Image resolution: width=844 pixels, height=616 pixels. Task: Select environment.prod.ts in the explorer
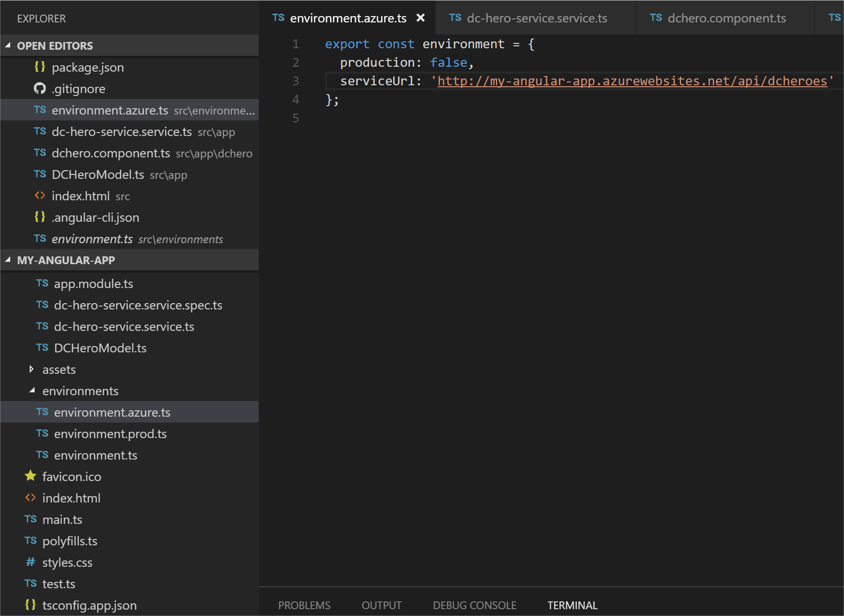110,433
